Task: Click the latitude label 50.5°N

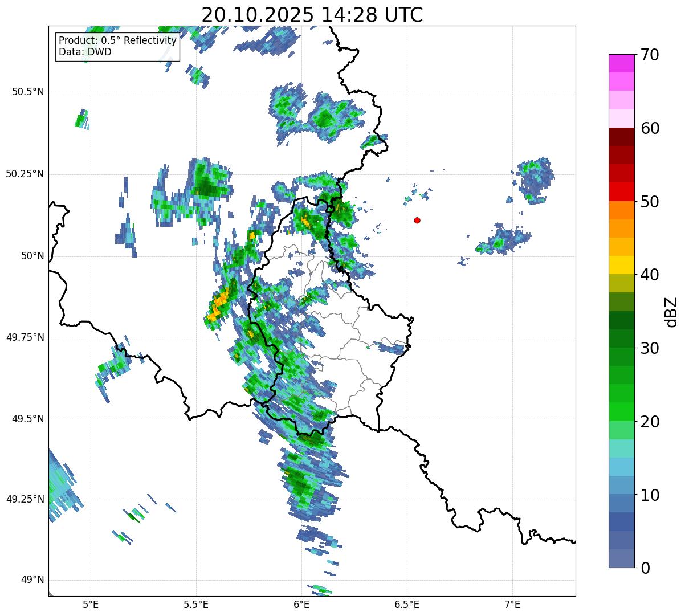Action: [x=28, y=92]
